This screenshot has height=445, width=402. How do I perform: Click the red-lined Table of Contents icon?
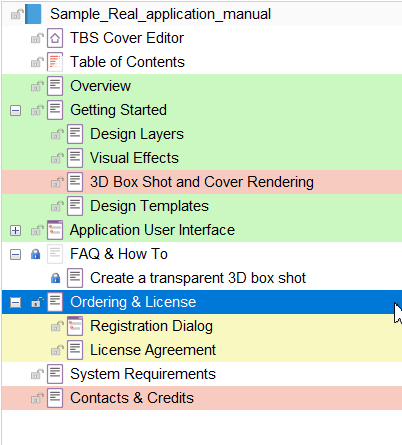pyautogui.click(x=55, y=62)
